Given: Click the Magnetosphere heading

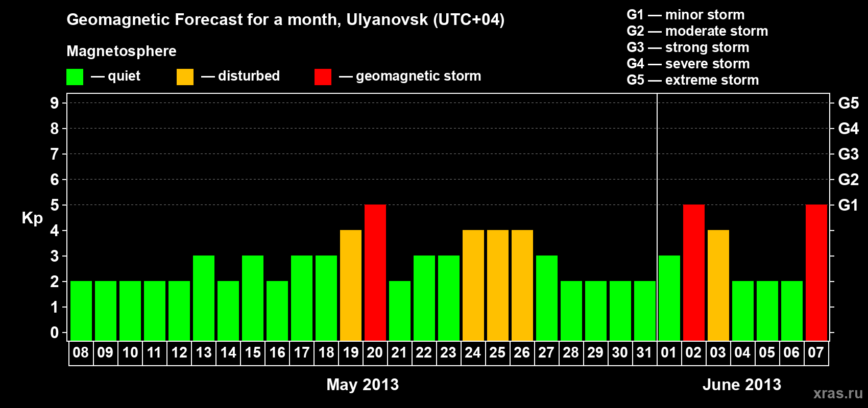Looking at the screenshot, I should [122, 52].
